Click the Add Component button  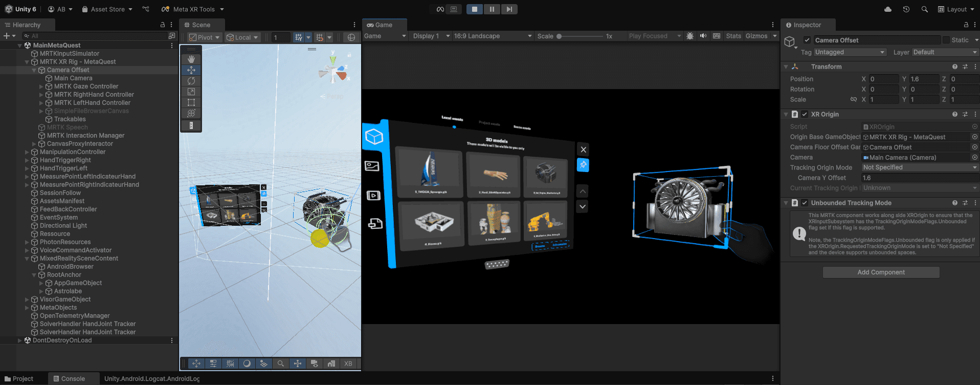point(881,272)
